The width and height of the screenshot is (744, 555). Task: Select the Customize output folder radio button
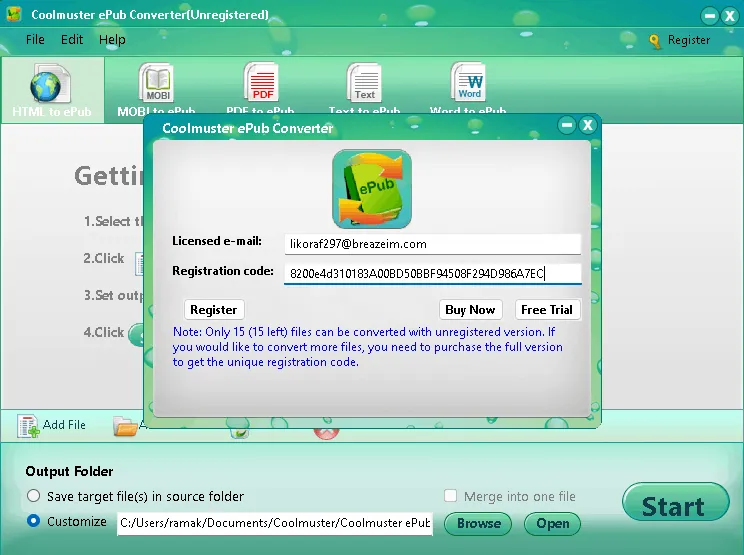click(x=34, y=521)
